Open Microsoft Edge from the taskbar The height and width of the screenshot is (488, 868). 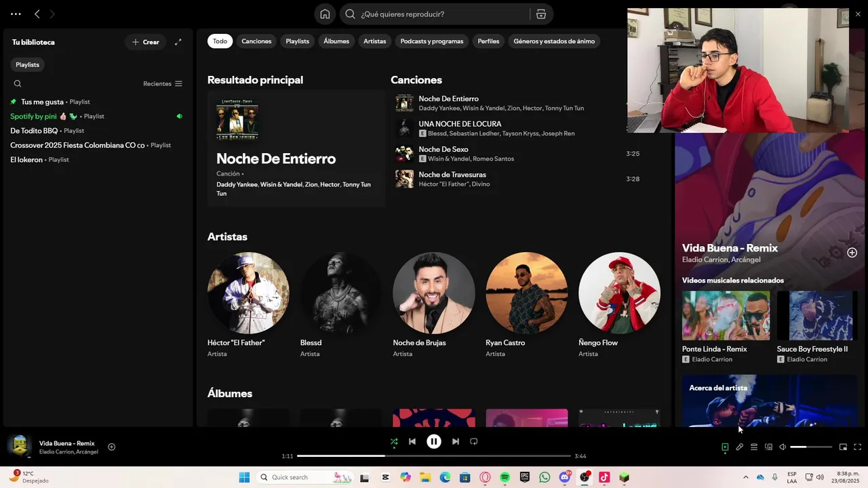point(445,477)
